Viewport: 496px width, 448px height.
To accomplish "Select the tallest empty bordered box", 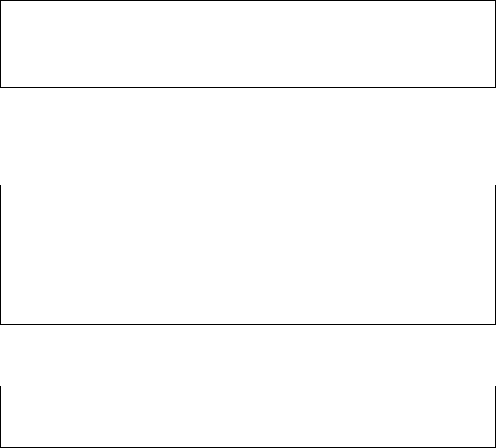I will coord(248,255).
